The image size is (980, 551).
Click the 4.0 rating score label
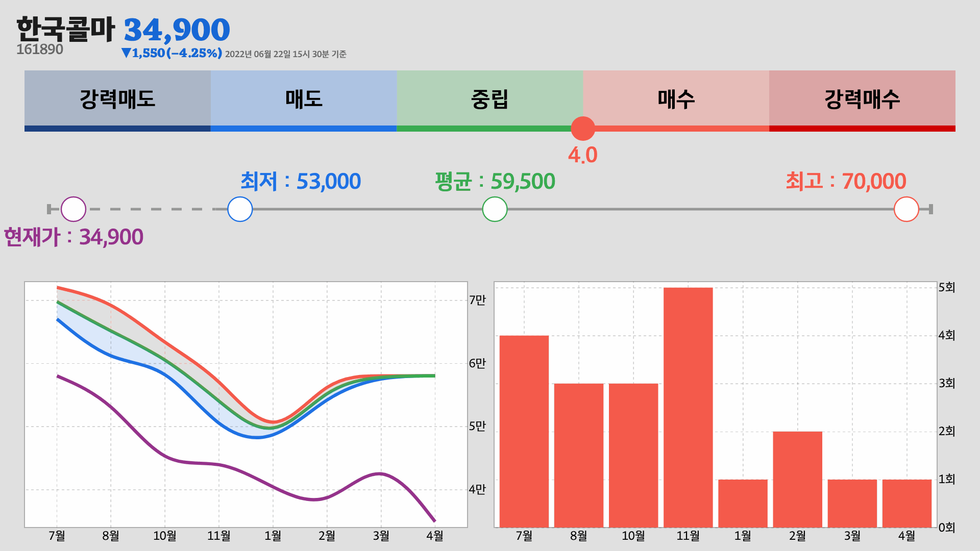[x=583, y=155]
